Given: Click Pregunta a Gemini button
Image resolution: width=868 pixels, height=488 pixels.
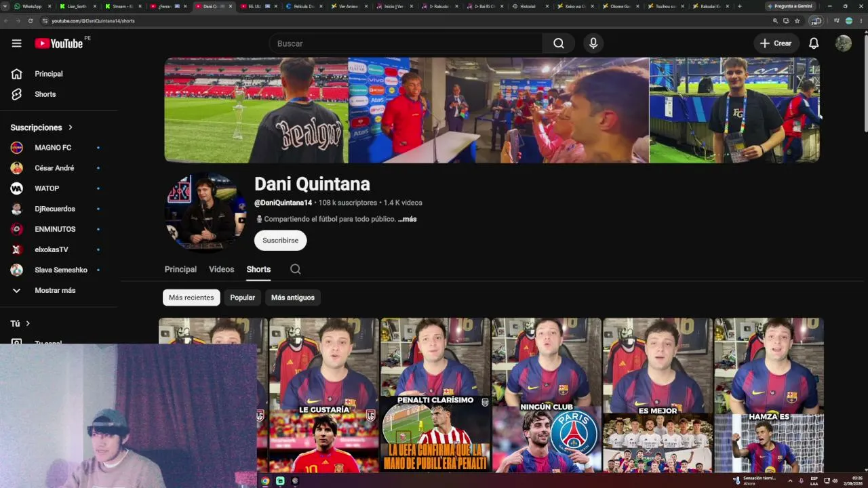Looking at the screenshot, I should [x=790, y=6].
